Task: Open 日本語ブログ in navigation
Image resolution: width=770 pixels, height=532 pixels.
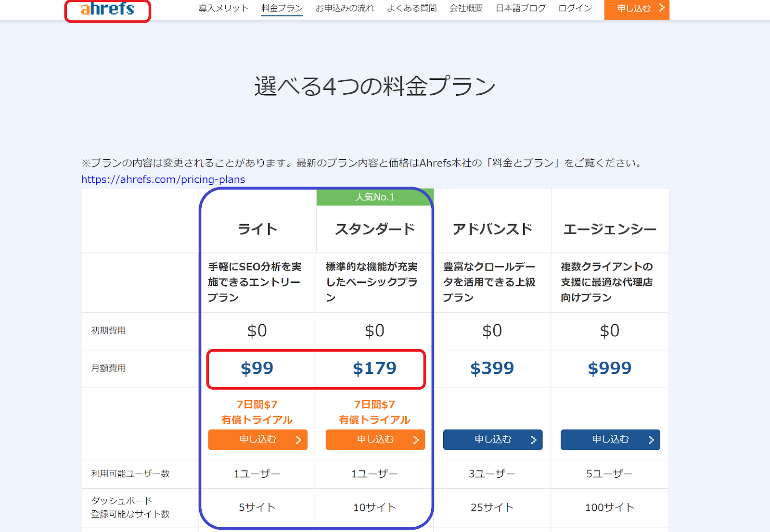Action: (521, 8)
